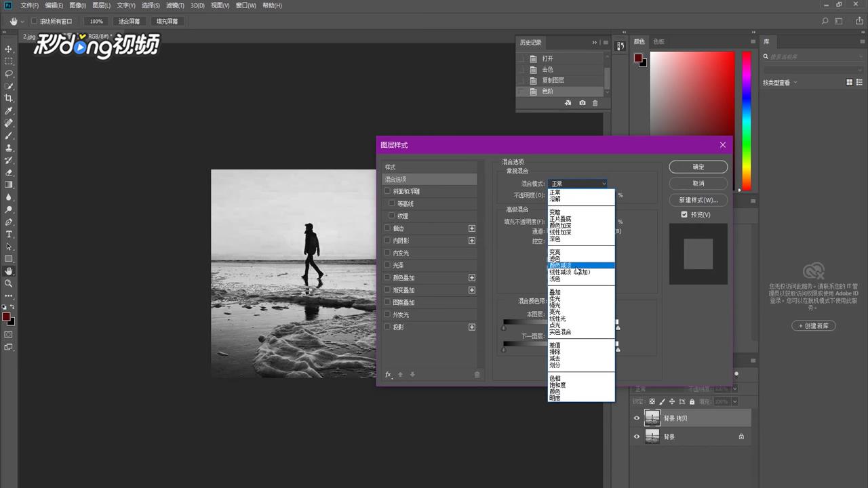Add another 投影 effect with plus button
The image size is (868, 488).
tap(472, 327)
